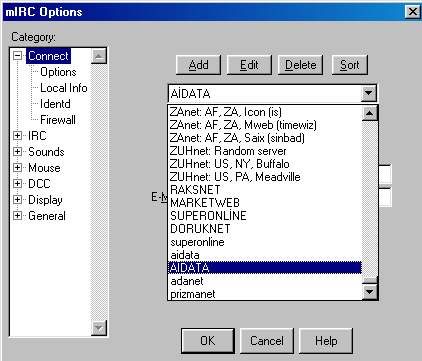Viewport: 422px width, 361px height.
Task: Open the AİDATA server combo box arrow
Action: (369, 93)
